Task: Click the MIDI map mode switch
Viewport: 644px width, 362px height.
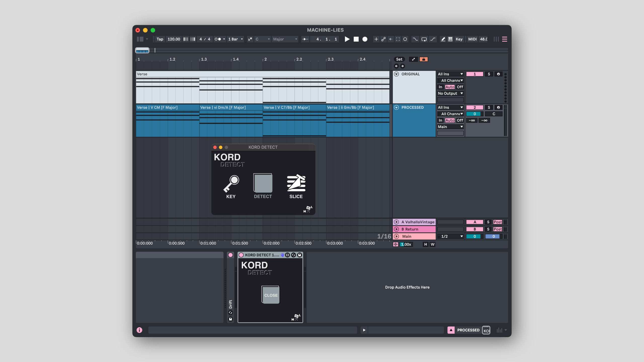Action: click(x=472, y=39)
